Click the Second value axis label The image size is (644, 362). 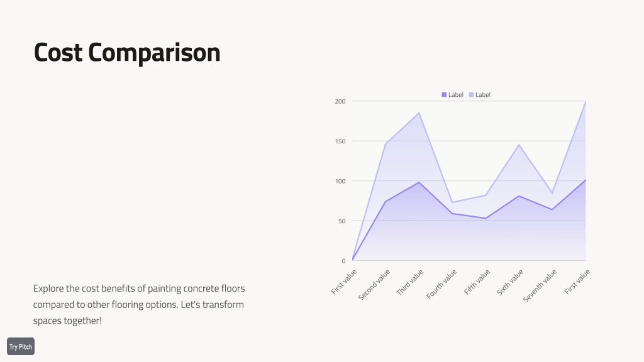(374, 285)
